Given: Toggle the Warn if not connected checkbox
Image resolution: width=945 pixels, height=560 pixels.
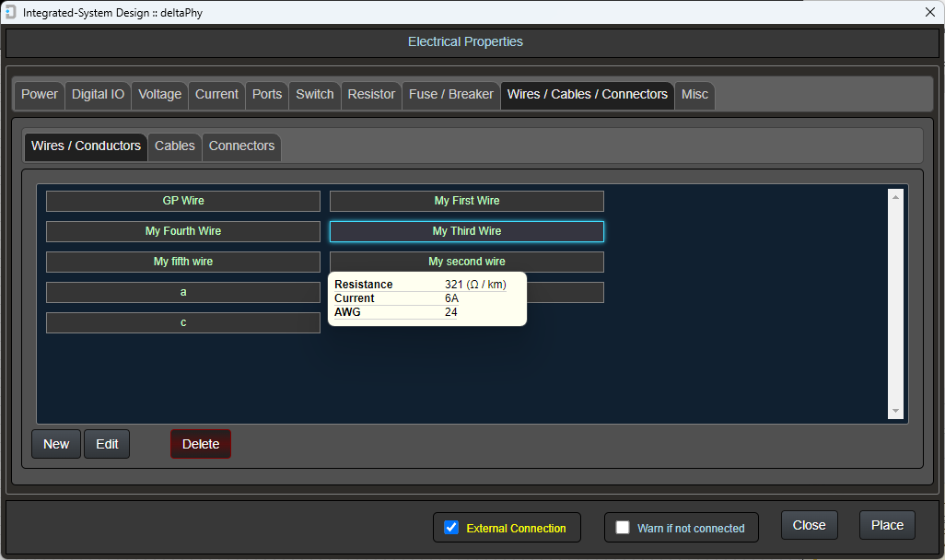Looking at the screenshot, I should point(623,528).
